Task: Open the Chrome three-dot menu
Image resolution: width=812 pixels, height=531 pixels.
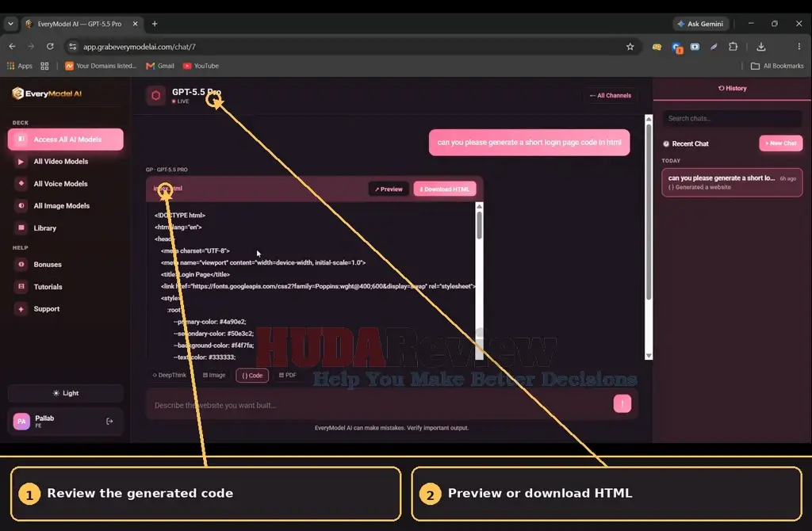Action: point(799,47)
